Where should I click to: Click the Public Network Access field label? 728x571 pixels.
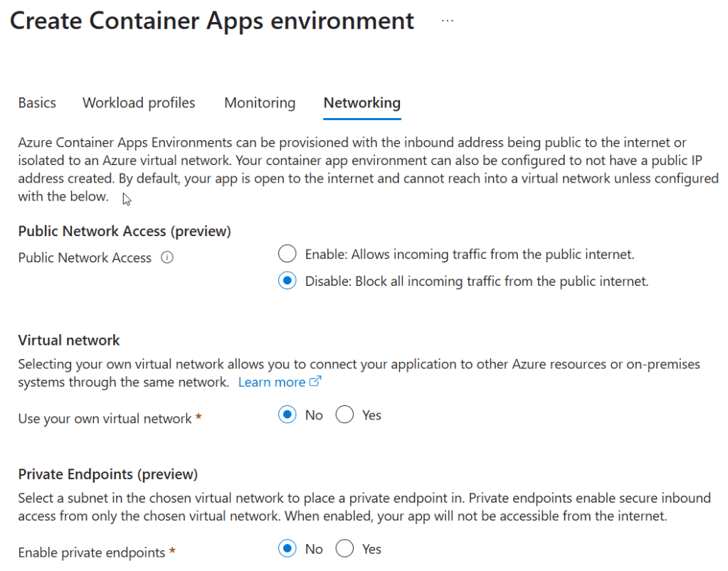tap(85, 257)
